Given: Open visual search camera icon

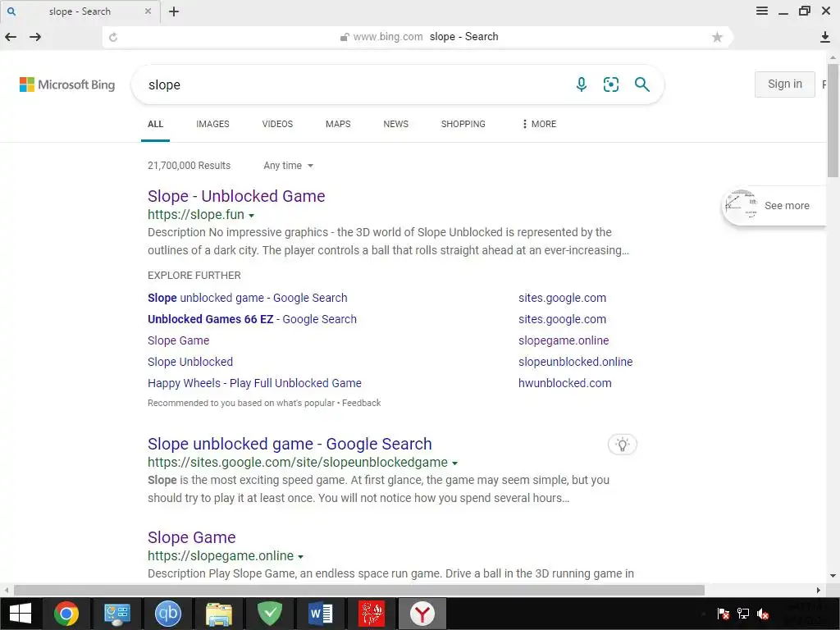Looking at the screenshot, I should pyautogui.click(x=610, y=84).
